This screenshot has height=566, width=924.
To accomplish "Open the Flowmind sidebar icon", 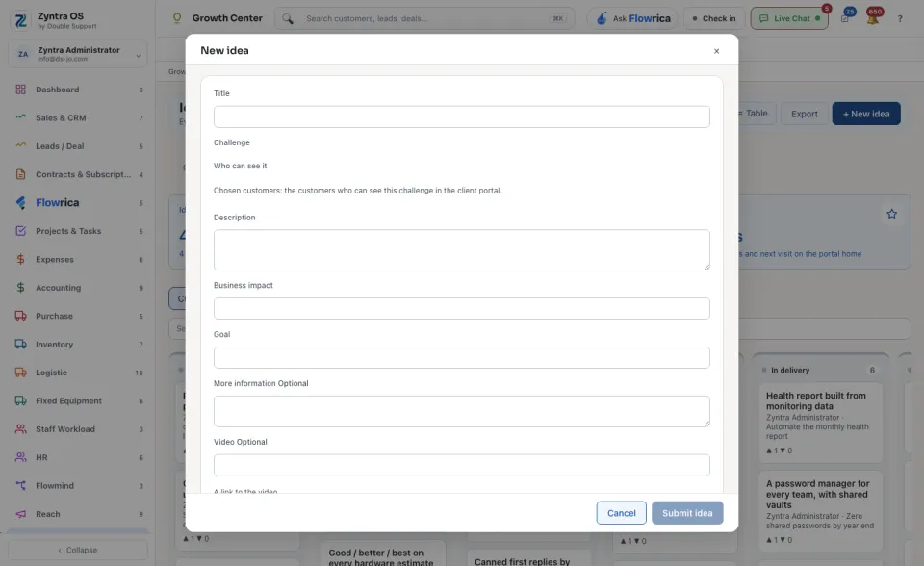I will click(20, 485).
